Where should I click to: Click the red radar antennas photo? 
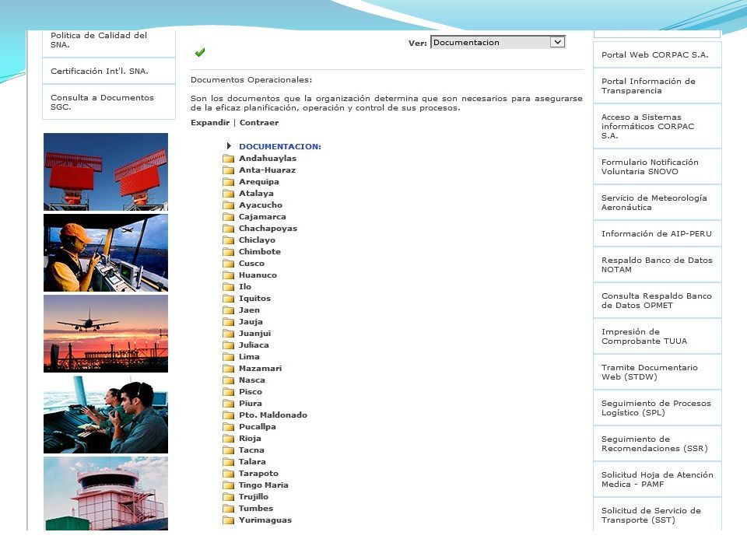click(106, 172)
